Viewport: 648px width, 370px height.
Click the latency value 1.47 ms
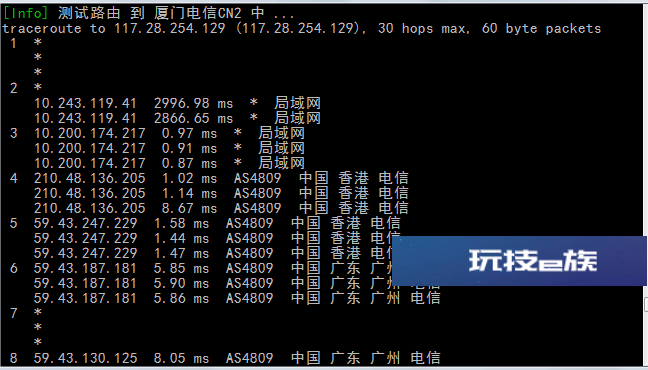(x=181, y=253)
